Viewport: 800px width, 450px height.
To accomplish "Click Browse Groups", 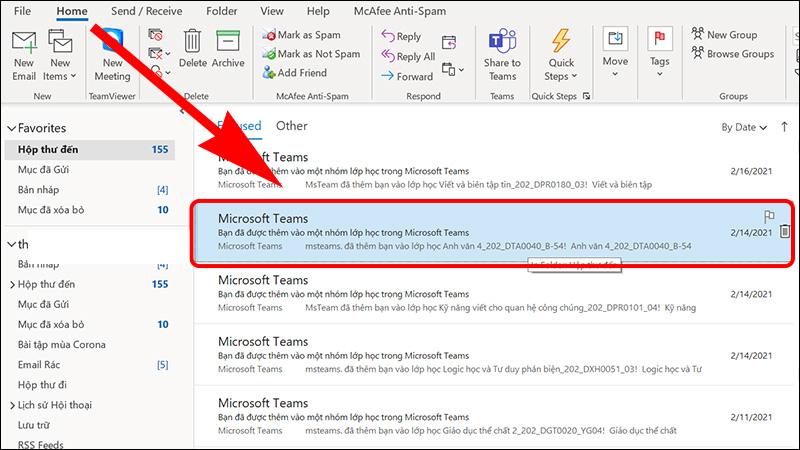I will coord(733,53).
